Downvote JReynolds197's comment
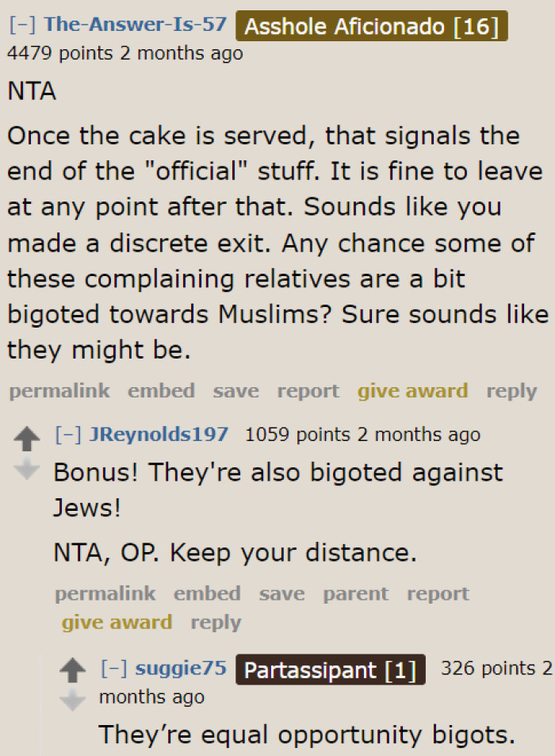Viewport: 555px width, 756px height. [28, 468]
